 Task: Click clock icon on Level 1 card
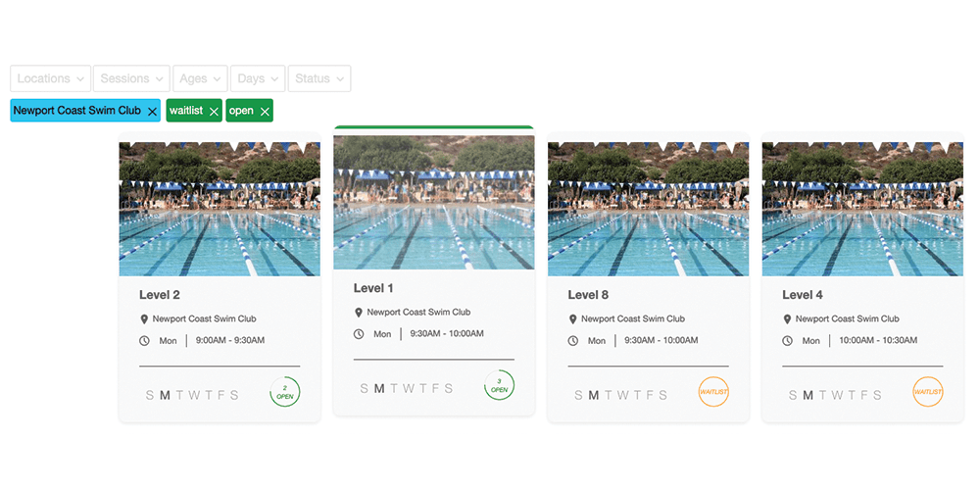[x=359, y=334]
